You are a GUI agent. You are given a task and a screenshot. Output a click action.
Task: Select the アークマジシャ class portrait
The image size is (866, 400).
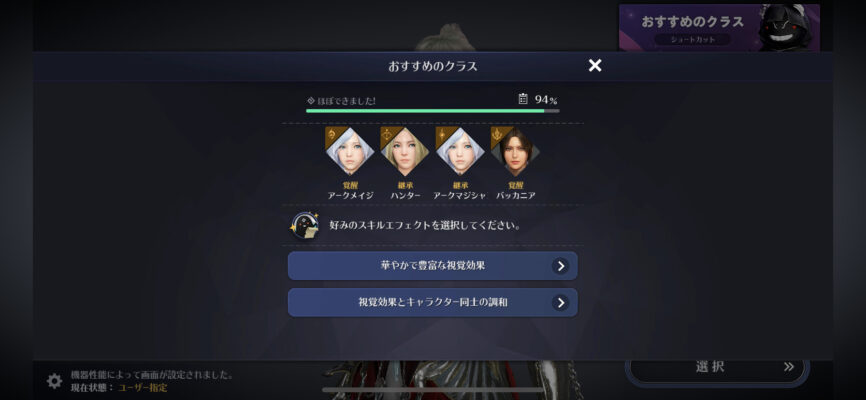pyautogui.click(x=460, y=151)
